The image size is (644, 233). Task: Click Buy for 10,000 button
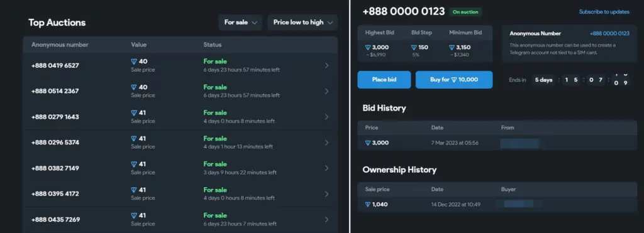click(454, 80)
